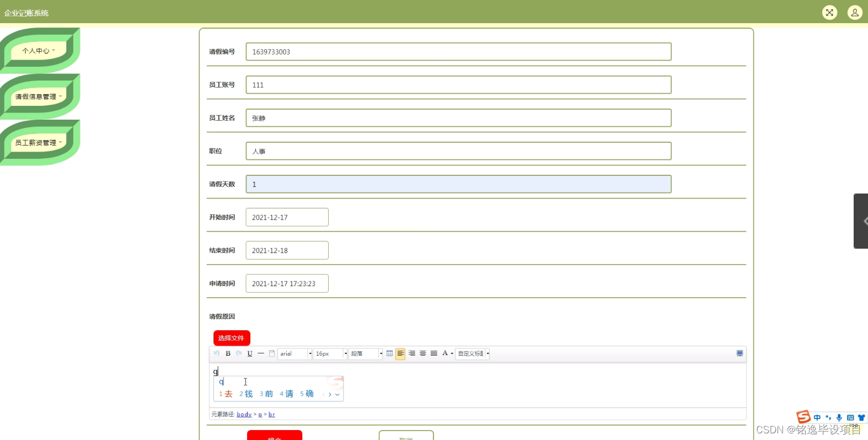Click the blank document icon in editor toolbar

272,353
